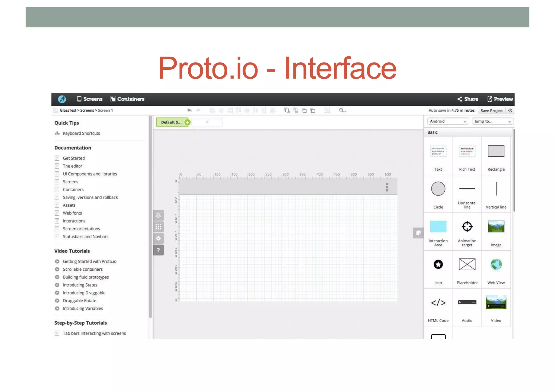Click the Preview button
This screenshot has width=555, height=392.
[500, 99]
